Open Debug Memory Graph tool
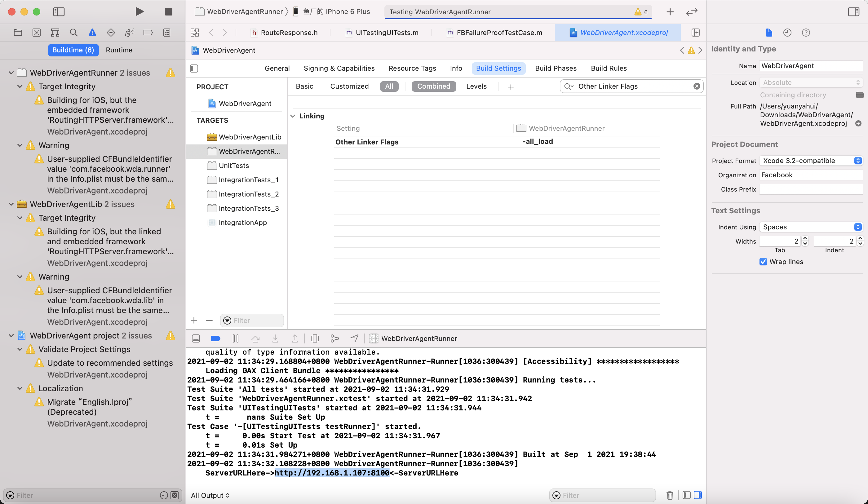Viewport: 868px width, 504px height. click(x=334, y=338)
